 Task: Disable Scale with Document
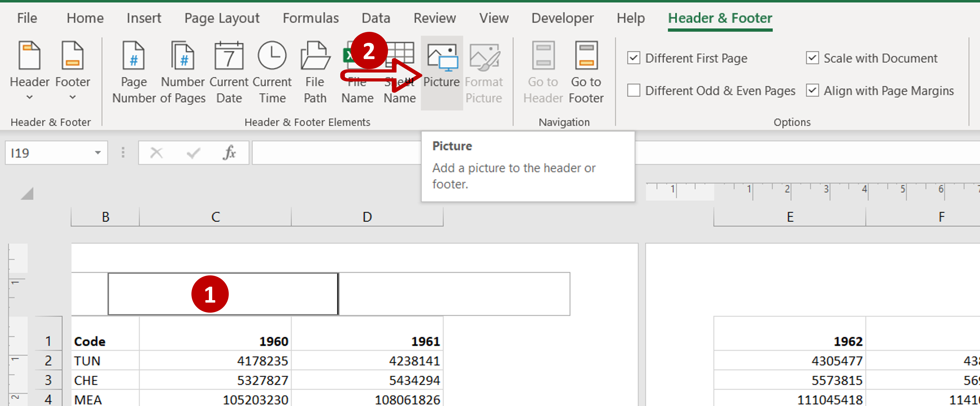point(812,58)
